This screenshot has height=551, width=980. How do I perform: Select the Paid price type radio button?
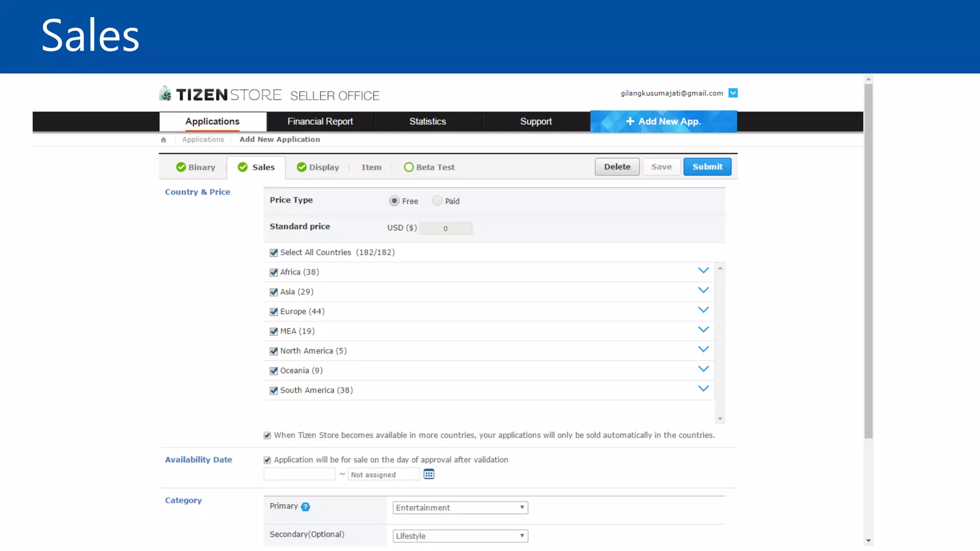click(437, 201)
